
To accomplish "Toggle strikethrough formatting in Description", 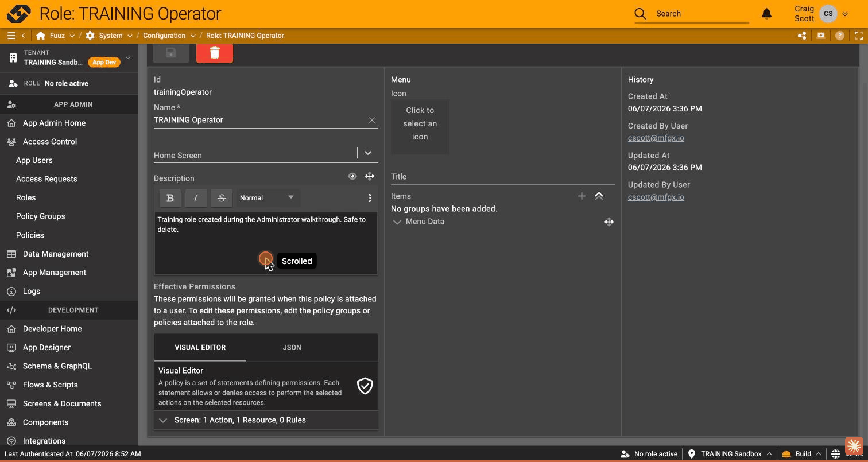I will 222,198.
